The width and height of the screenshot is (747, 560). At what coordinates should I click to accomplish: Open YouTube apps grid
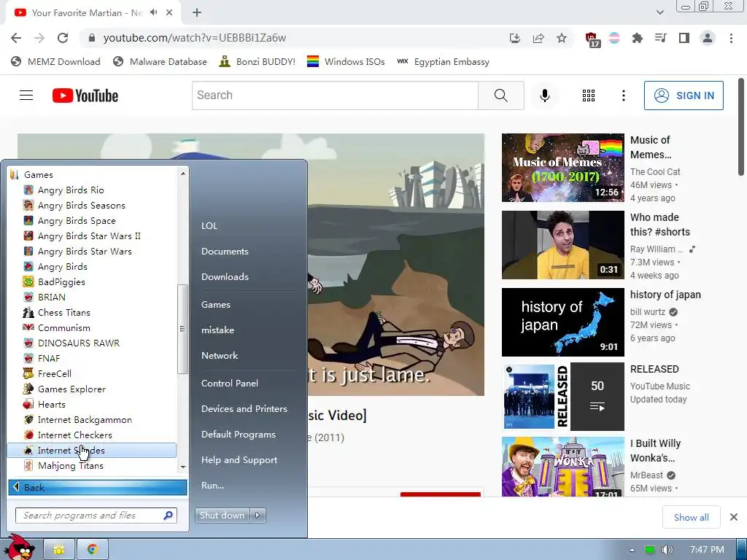(x=589, y=96)
